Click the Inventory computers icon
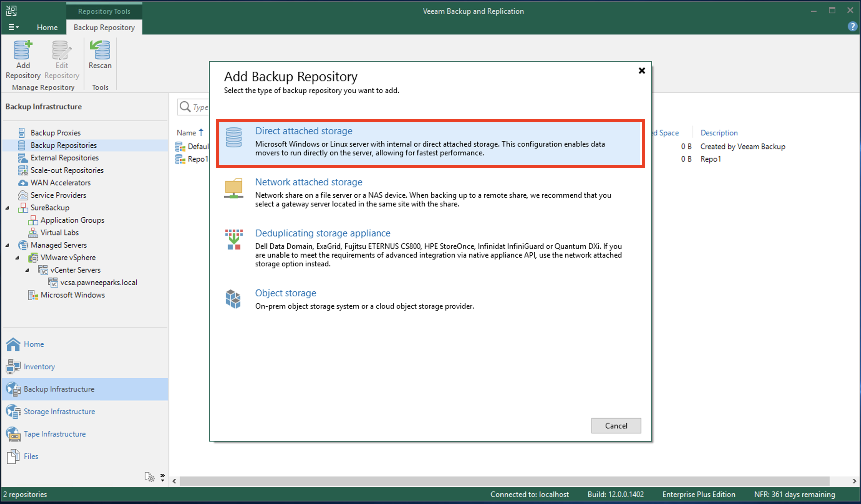This screenshot has width=861, height=504. tap(13, 367)
